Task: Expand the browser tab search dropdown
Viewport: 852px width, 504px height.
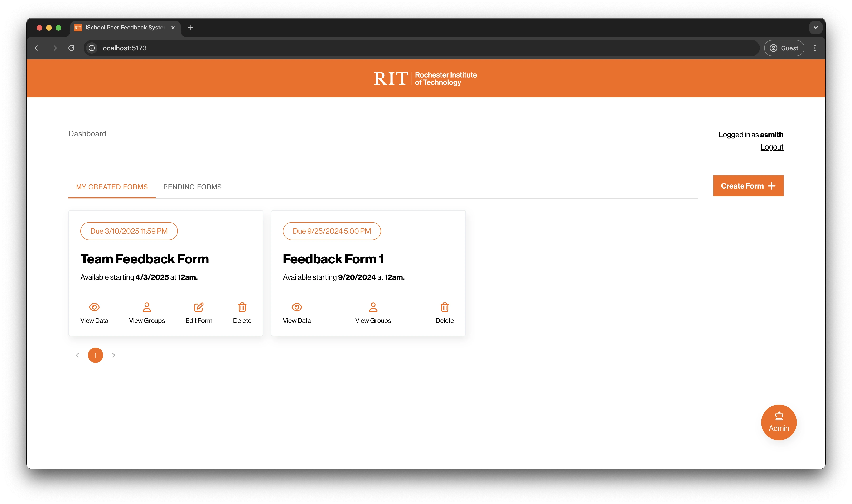Action: (x=815, y=28)
